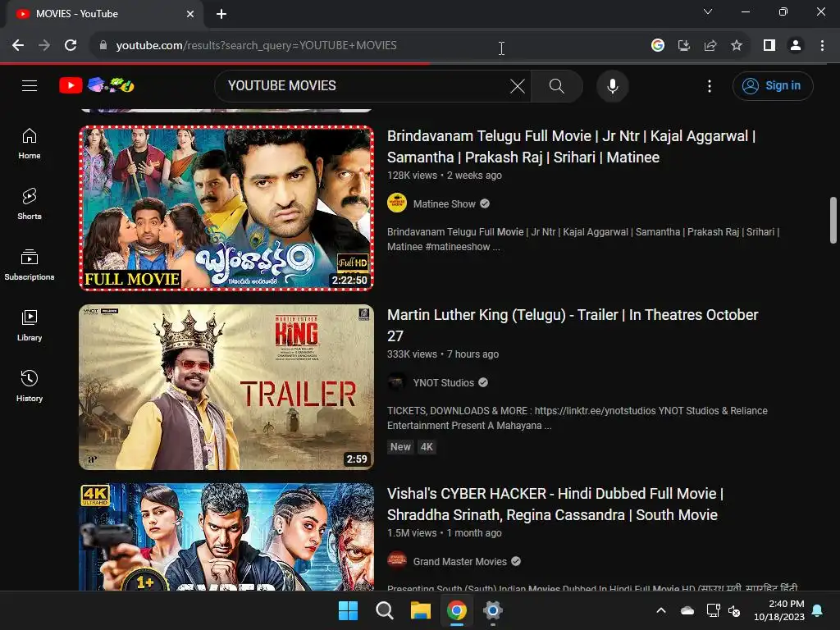Click Chrome taskbar icon
Screen dimensions: 840x630
456,610
